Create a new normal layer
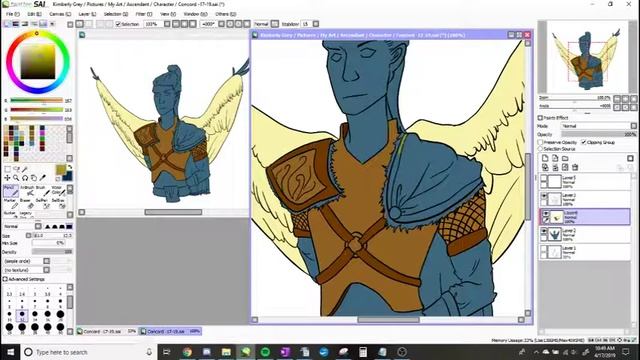This screenshot has width=640, height=360. click(545, 158)
